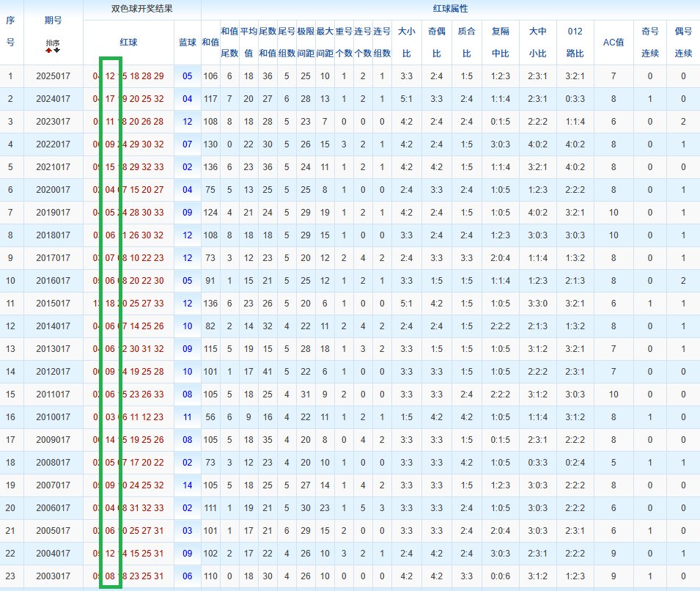Viewport: 700px width, 591px height.
Task: Click the 期号 column header
Action: coord(53,20)
